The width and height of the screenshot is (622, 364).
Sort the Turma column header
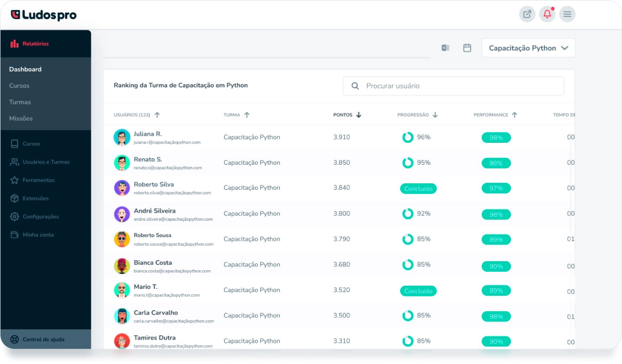[246, 115]
